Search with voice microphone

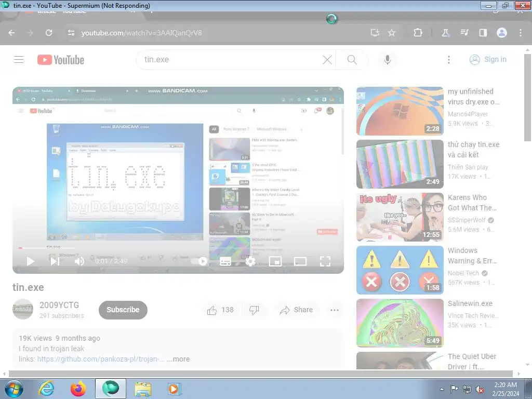click(x=388, y=60)
